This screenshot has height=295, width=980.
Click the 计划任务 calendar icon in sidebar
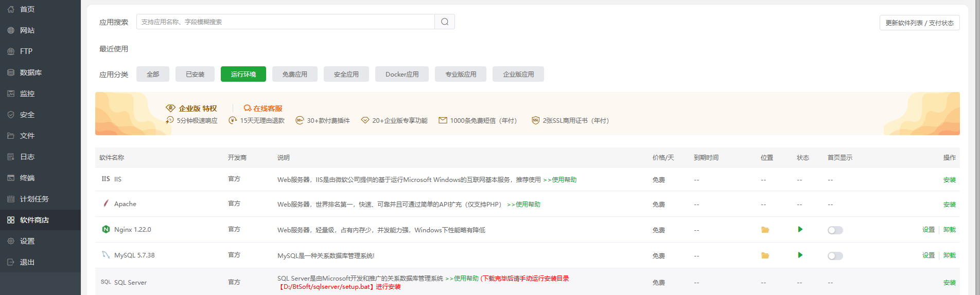(11, 199)
